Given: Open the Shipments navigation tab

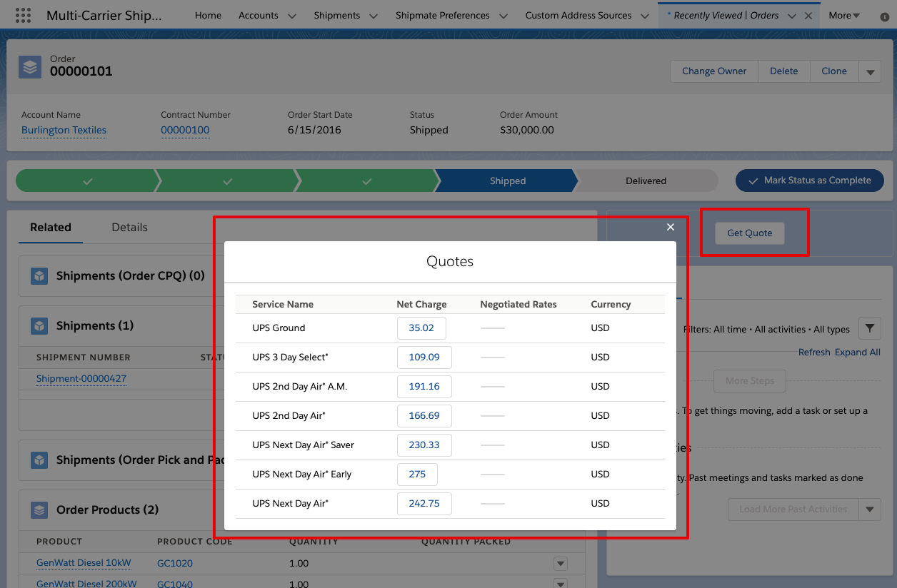Looking at the screenshot, I should coord(336,15).
